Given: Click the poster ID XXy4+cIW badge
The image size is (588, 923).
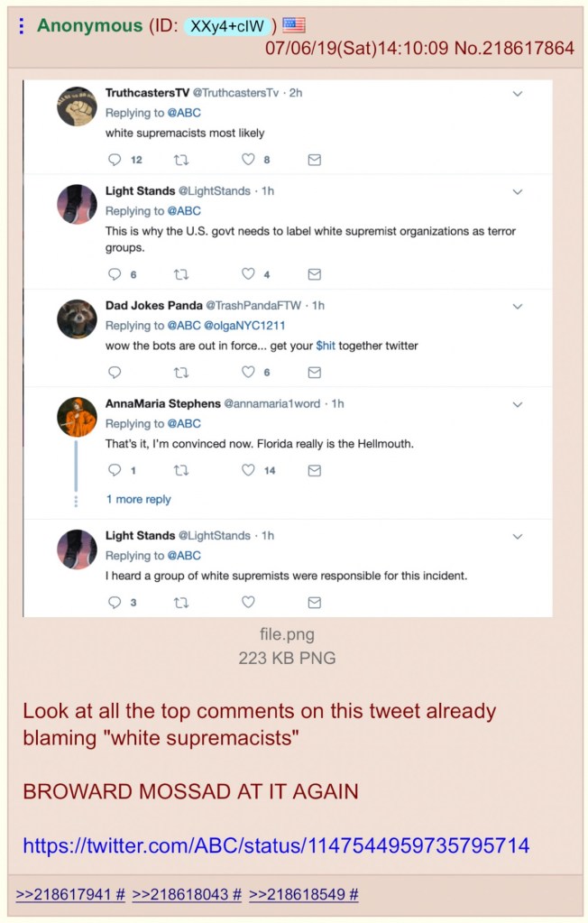Looking at the screenshot, I should (x=225, y=26).
